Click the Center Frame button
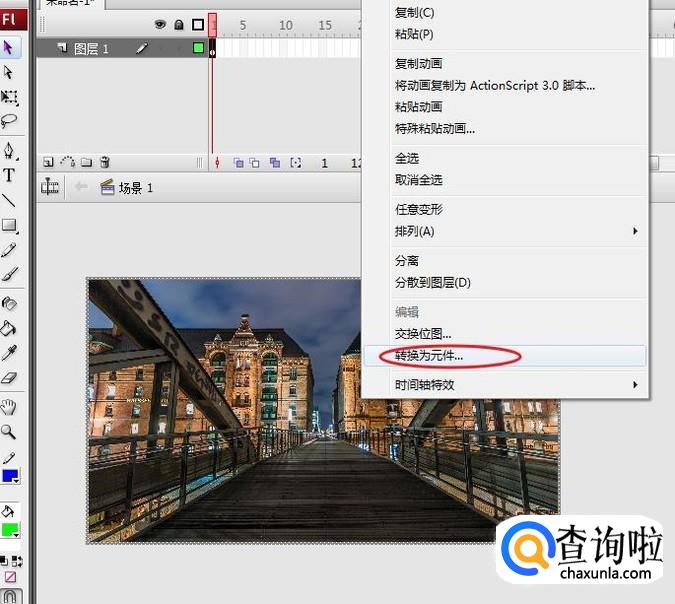 (217, 163)
